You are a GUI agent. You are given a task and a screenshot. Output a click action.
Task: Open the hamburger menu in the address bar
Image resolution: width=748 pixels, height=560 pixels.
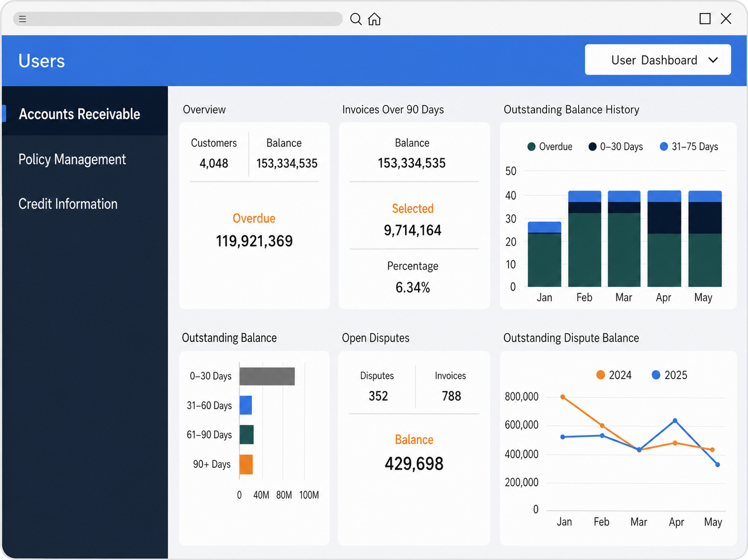(x=23, y=19)
